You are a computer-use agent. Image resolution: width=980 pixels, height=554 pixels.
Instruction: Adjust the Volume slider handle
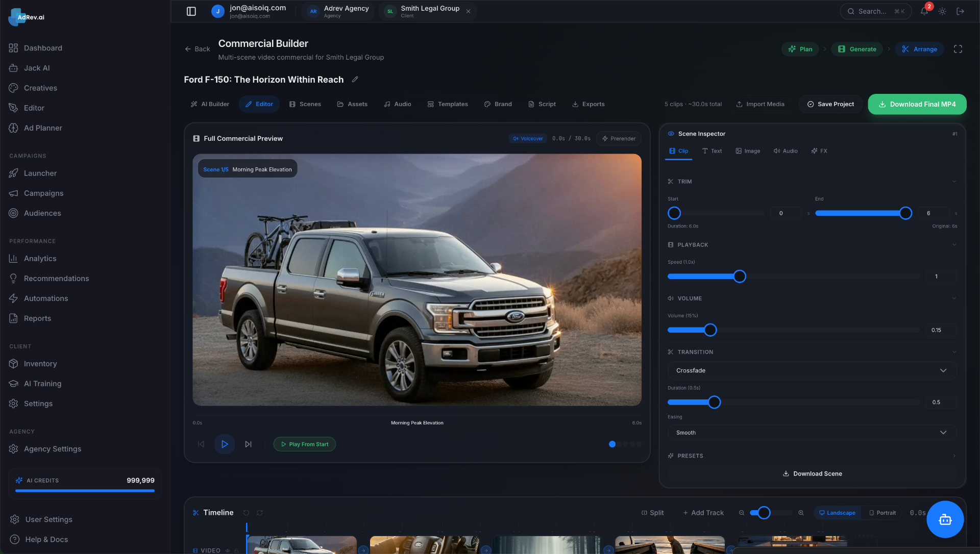[x=710, y=330]
